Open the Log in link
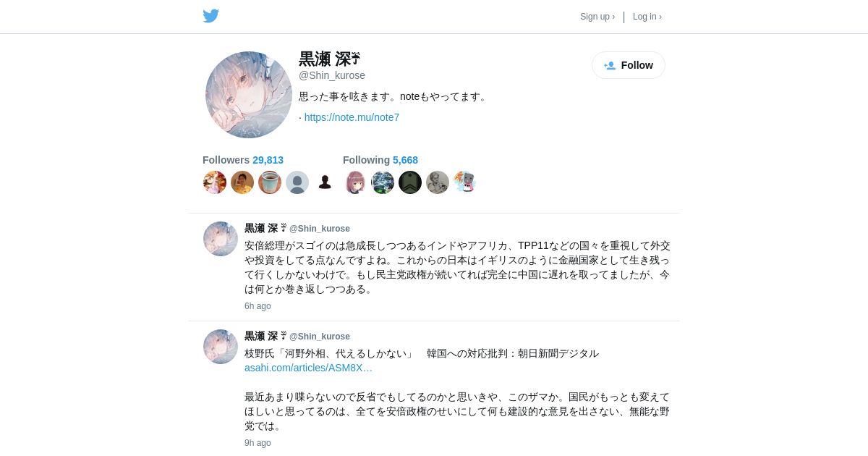Screen dimensions: 868x456 [647, 17]
